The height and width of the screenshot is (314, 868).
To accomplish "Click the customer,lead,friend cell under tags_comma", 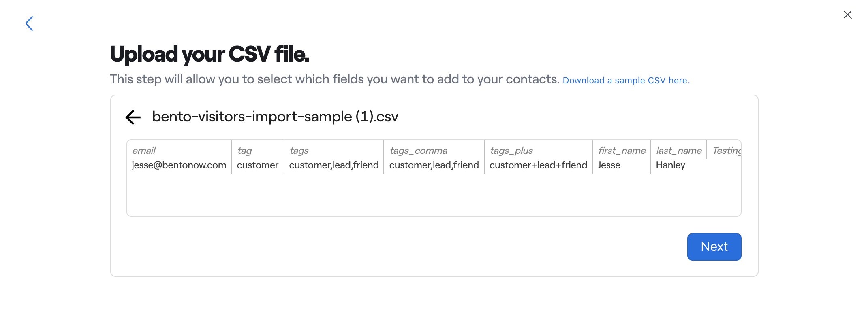I will click(434, 165).
